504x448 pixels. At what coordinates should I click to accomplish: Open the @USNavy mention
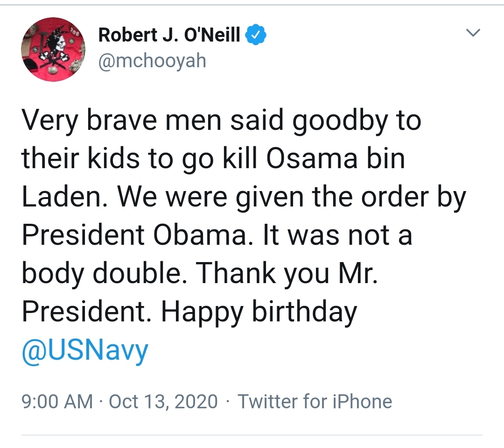click(85, 350)
